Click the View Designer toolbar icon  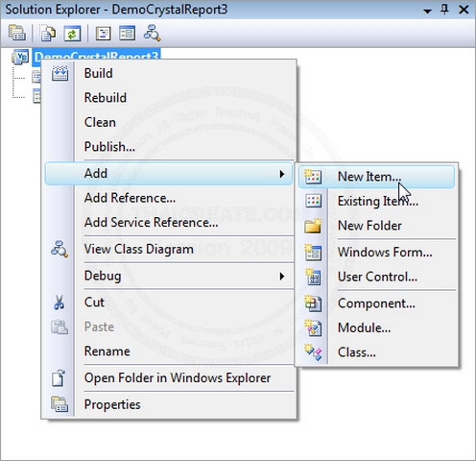(127, 33)
